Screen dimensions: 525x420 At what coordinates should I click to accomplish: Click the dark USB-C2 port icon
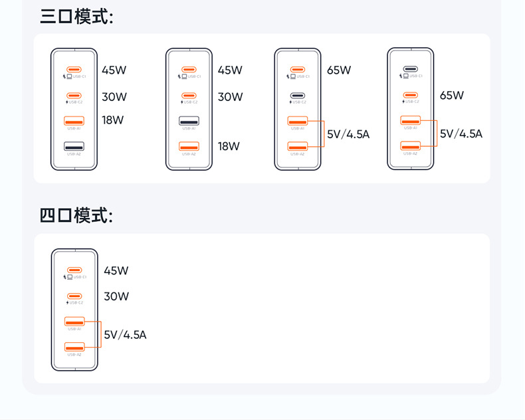point(298,96)
